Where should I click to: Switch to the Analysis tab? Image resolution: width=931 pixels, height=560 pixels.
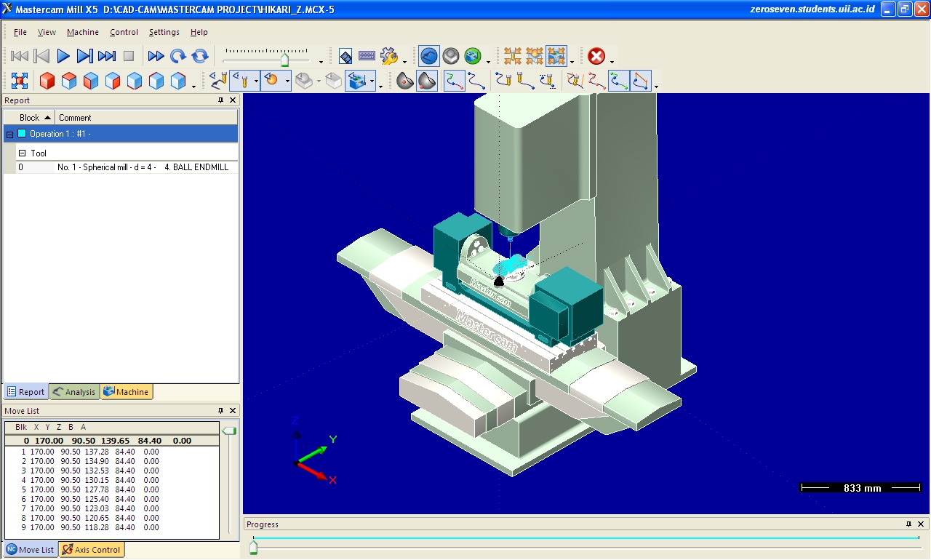[x=73, y=391]
